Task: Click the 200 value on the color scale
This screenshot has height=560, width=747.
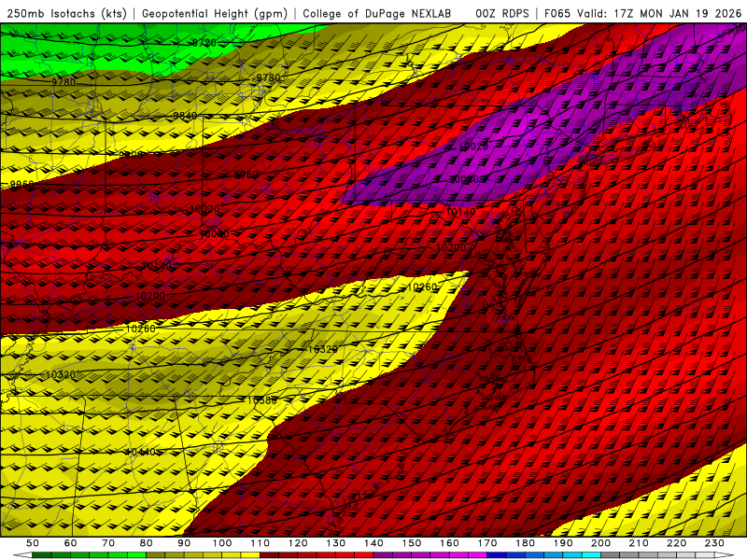Action: coord(600,543)
